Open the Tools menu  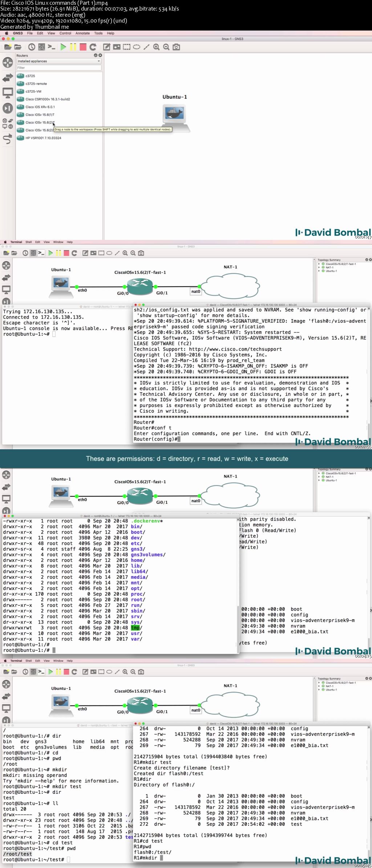pyautogui.click(x=98, y=33)
